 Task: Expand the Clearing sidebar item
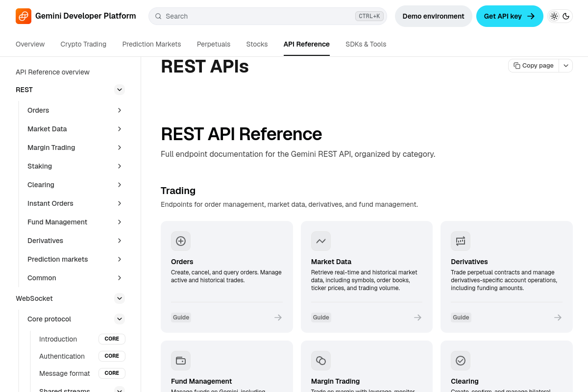click(120, 185)
